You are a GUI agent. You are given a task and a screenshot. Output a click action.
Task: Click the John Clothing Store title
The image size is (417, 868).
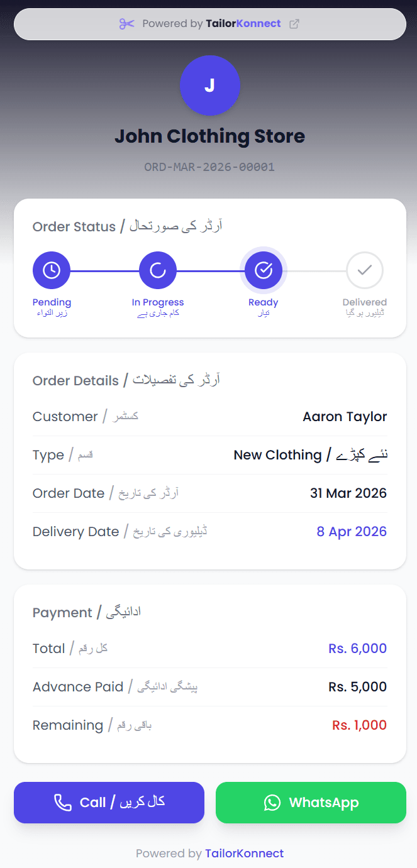209,136
